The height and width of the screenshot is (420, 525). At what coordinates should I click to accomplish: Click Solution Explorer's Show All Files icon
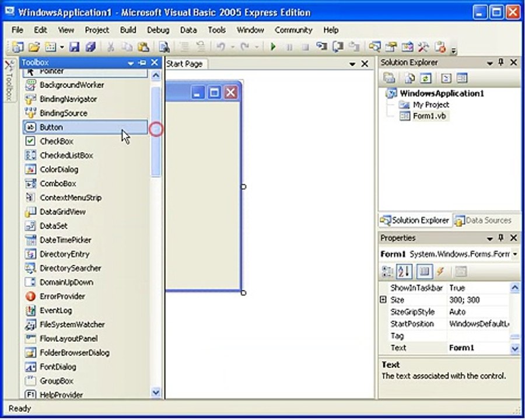tap(409, 78)
